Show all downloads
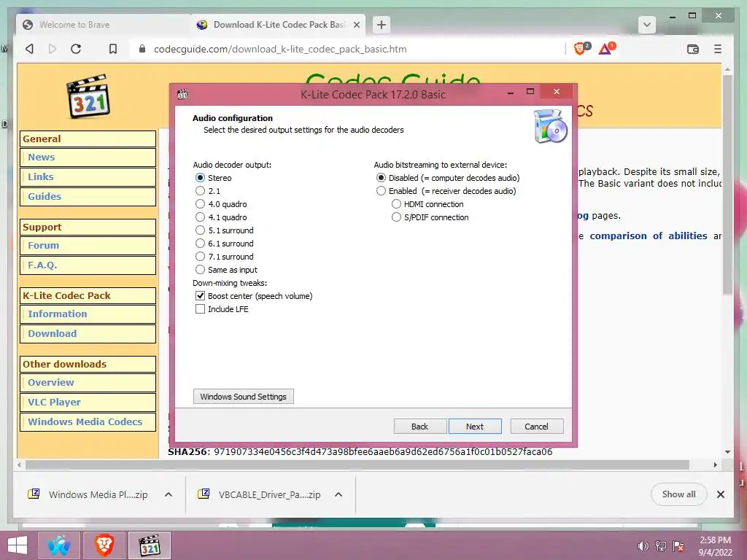 click(678, 494)
